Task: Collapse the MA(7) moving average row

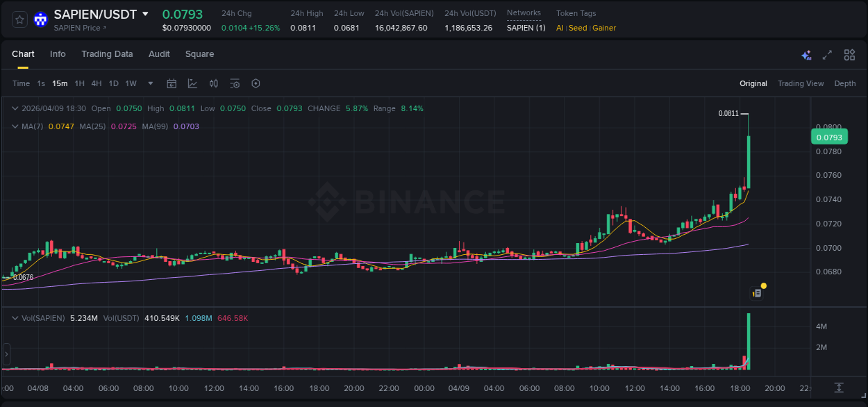Action: (15, 126)
